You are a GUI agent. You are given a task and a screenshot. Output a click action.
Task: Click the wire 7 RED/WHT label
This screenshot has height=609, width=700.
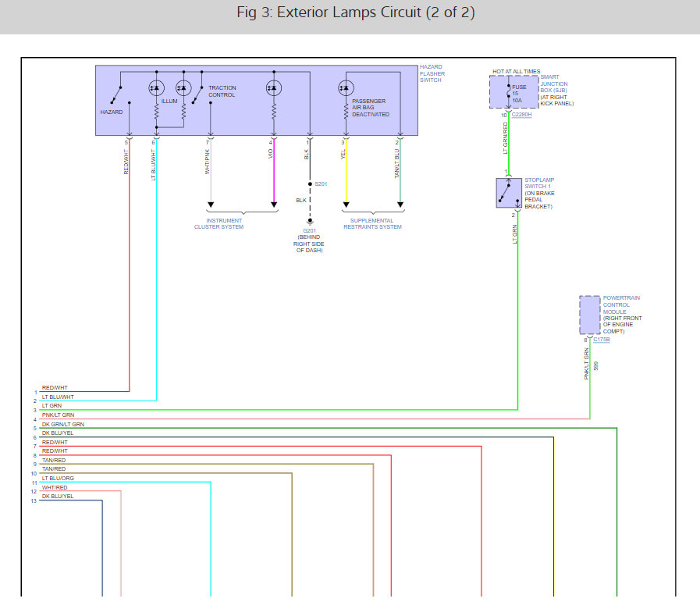pyautogui.click(x=55, y=443)
